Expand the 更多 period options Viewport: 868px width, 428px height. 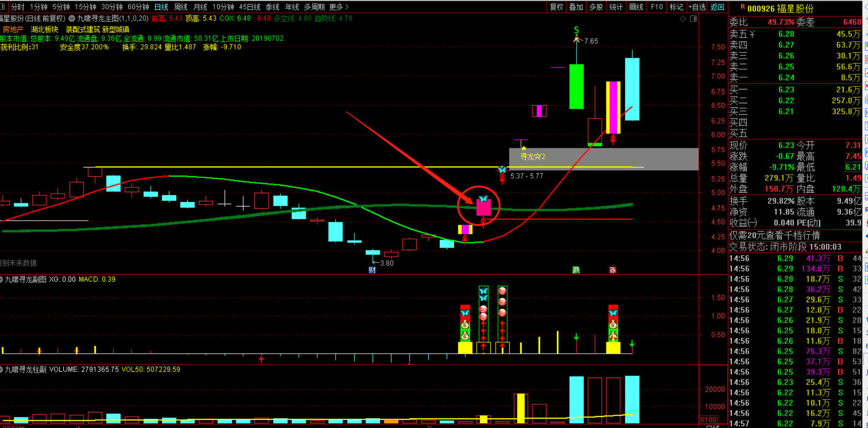339,7
